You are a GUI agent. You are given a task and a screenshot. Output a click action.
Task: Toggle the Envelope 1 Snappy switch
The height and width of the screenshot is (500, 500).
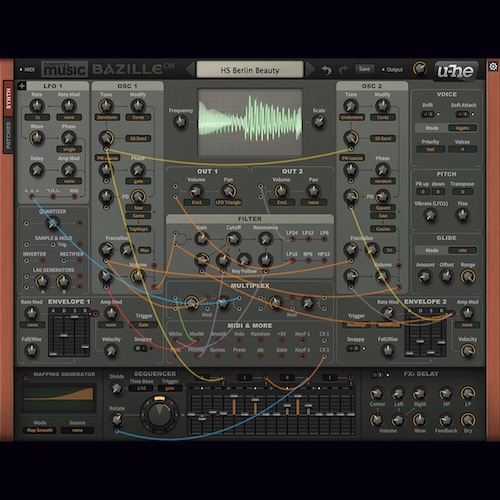pos(140,348)
